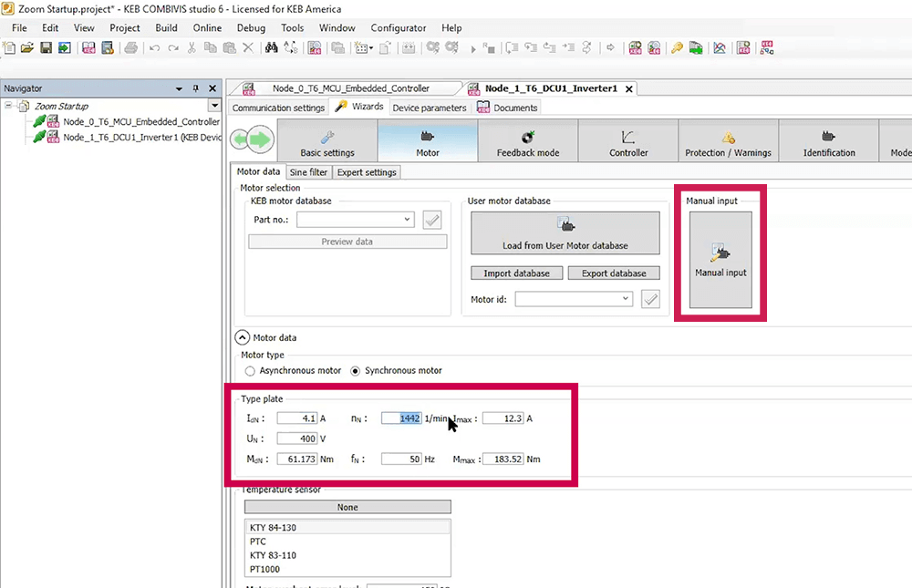Open the new-object toolbar dropdown arrow

[x=371, y=48]
